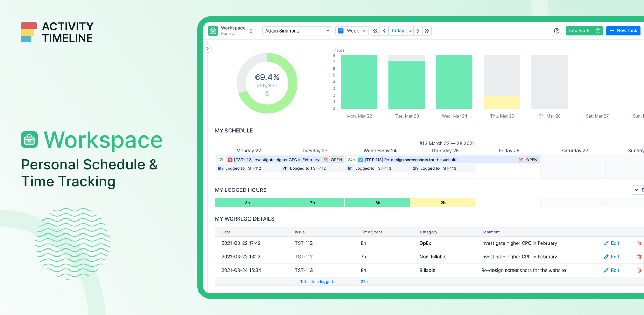The height and width of the screenshot is (315, 644).
Task: Click the 7h logged hours cell
Action: point(312,203)
